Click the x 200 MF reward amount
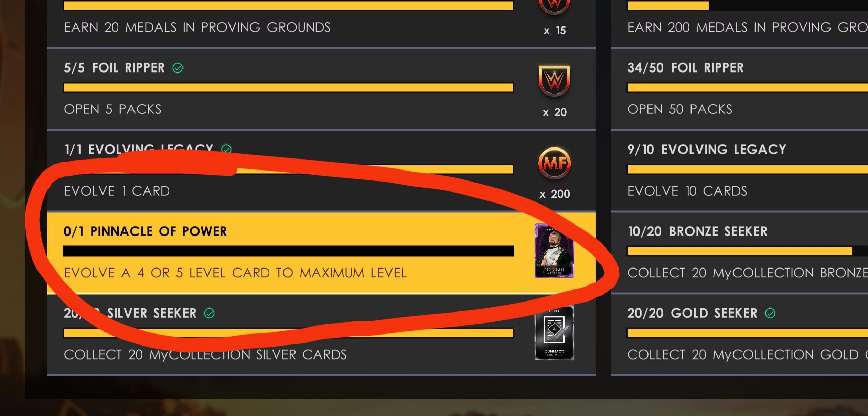This screenshot has height=416, width=868. (555, 194)
